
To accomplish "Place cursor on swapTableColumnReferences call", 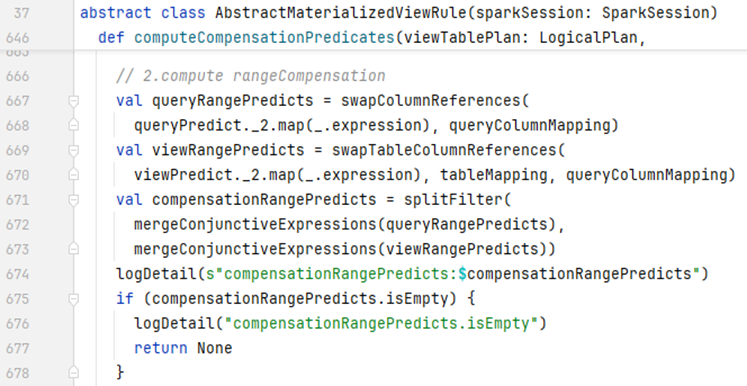I will click(444, 150).
